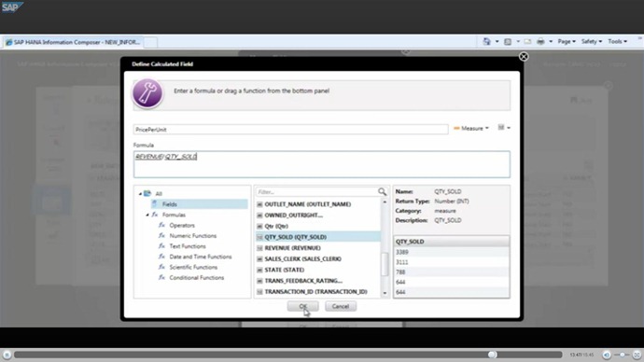
Task: Click the magnifier search icon in filter
Action: point(382,191)
